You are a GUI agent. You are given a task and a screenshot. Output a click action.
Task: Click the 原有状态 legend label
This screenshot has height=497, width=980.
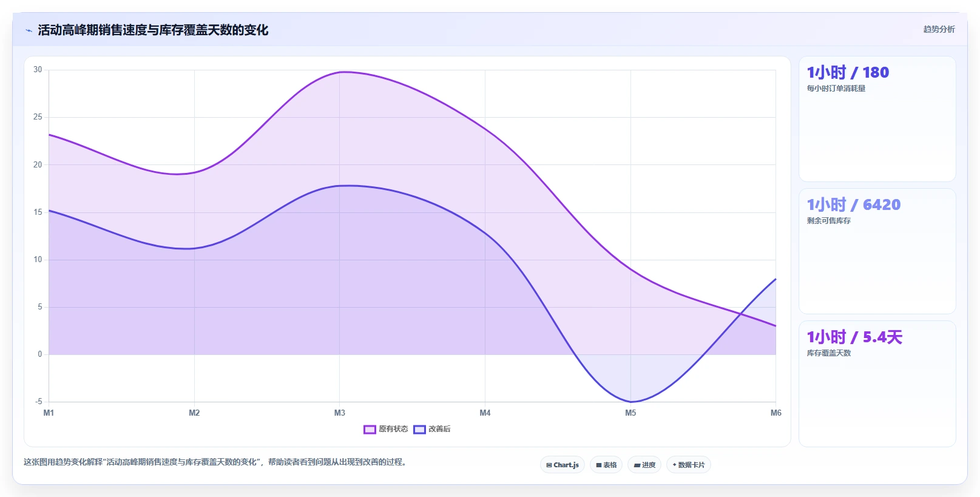coord(393,429)
